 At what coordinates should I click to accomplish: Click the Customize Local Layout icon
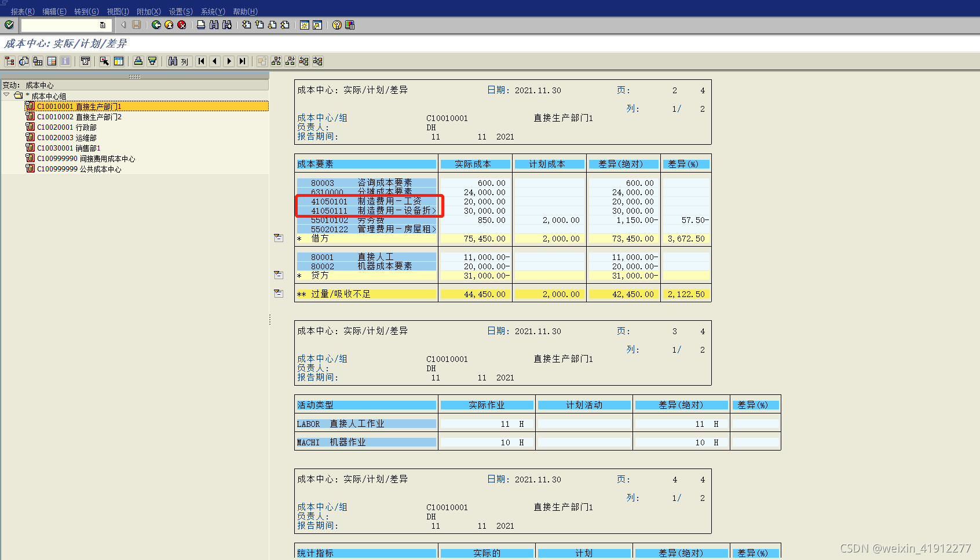350,25
